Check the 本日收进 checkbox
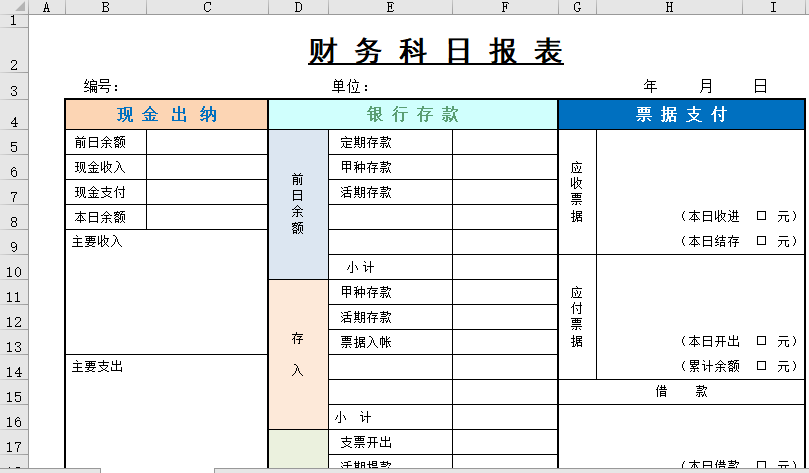This screenshot has height=473, width=809. pyautogui.click(x=762, y=216)
